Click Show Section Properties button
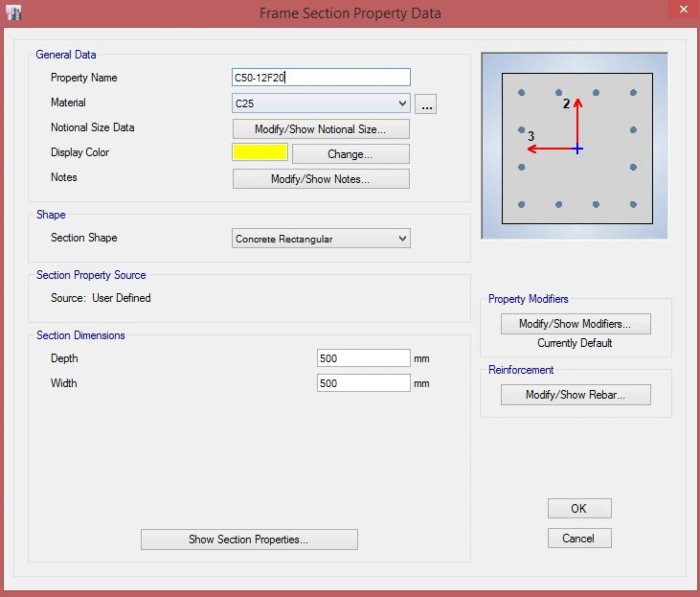Viewport: 700px width, 597px height. pyautogui.click(x=249, y=539)
